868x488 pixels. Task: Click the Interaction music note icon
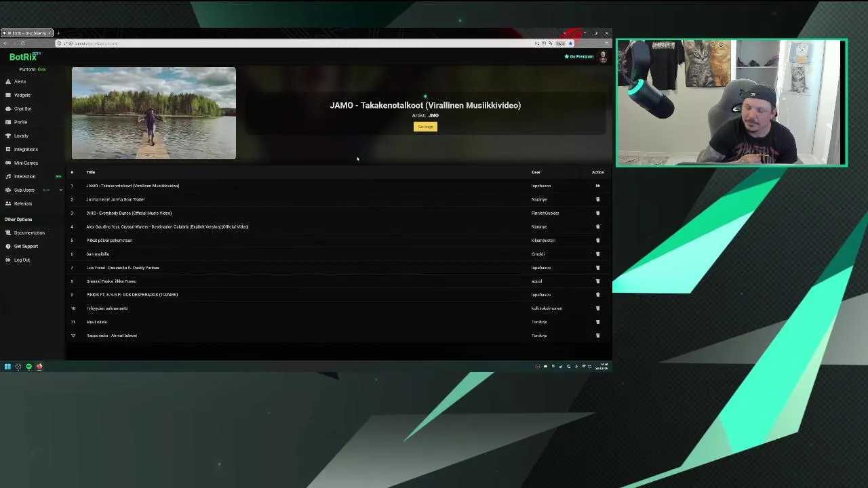[8, 176]
